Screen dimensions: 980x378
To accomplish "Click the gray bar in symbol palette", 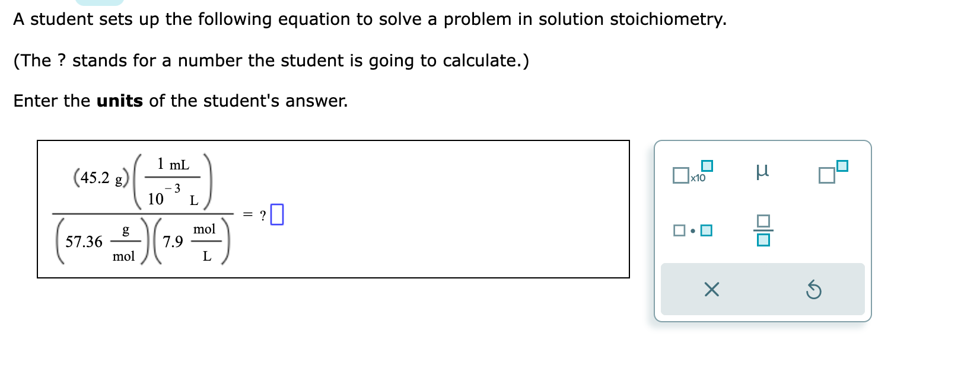I will point(762,289).
